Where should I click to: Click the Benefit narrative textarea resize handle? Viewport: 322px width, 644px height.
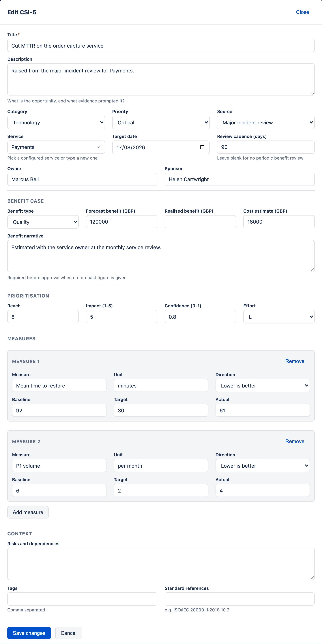point(312,270)
